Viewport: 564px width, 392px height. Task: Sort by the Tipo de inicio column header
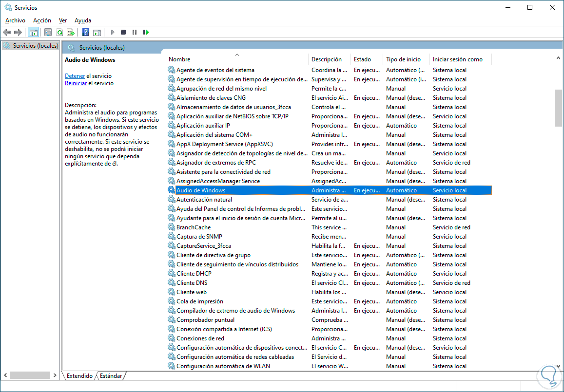tap(407, 59)
